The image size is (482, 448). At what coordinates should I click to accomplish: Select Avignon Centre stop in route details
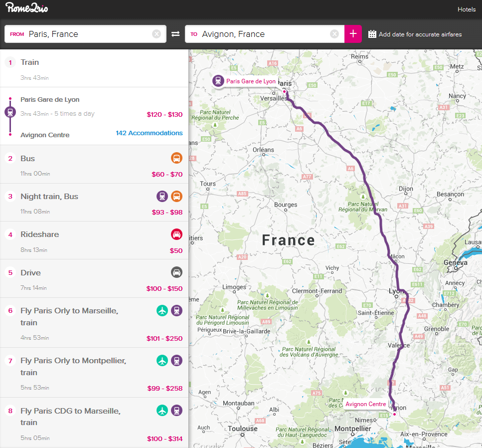(45, 135)
